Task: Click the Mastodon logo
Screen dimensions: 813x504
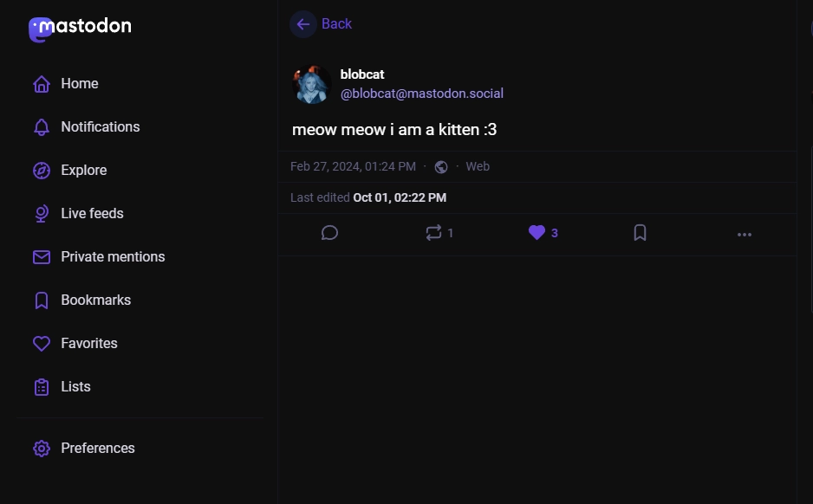Action: (80, 28)
